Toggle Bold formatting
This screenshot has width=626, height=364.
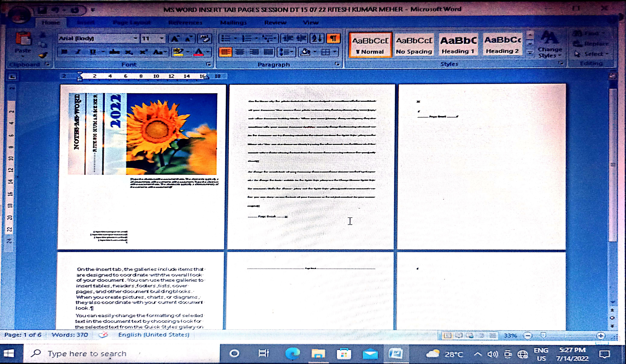click(x=65, y=52)
